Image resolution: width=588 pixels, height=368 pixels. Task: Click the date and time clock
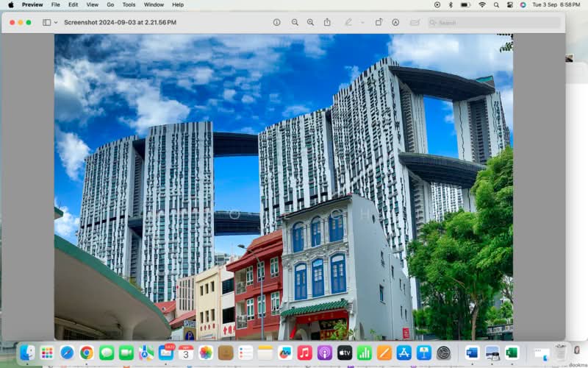pyautogui.click(x=556, y=5)
